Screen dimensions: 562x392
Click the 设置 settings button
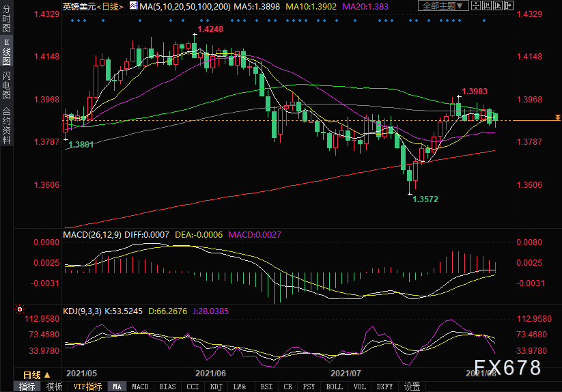point(412,387)
